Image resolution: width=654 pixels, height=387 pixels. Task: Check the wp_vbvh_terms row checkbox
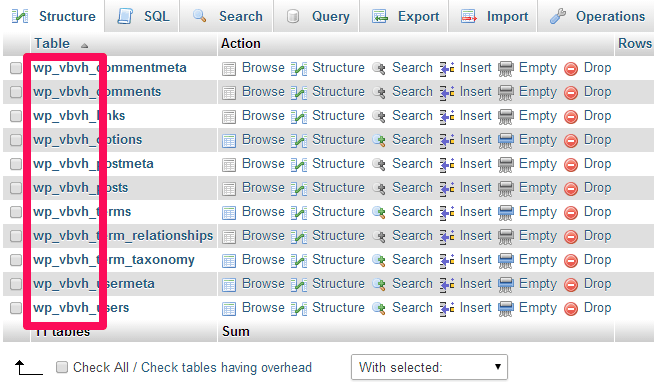pyautogui.click(x=16, y=212)
